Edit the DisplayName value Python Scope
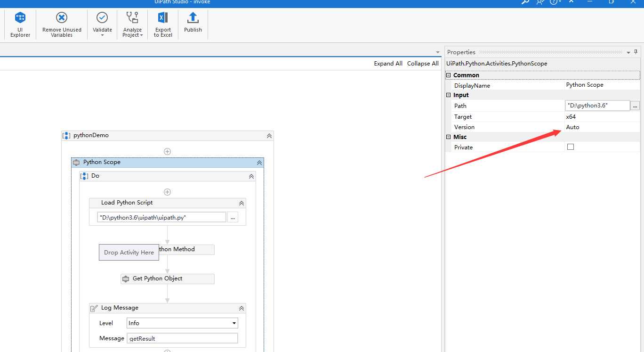644x352 pixels. 602,85
